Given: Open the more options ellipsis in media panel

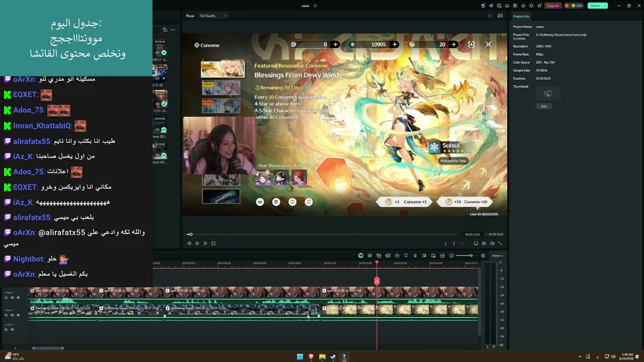Looking at the screenshot, I should coord(173,30).
